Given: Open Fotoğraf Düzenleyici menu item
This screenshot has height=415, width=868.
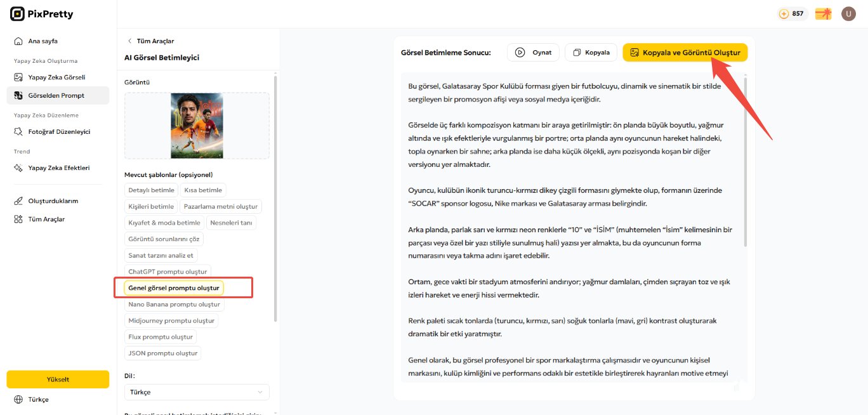Looking at the screenshot, I should [x=58, y=132].
